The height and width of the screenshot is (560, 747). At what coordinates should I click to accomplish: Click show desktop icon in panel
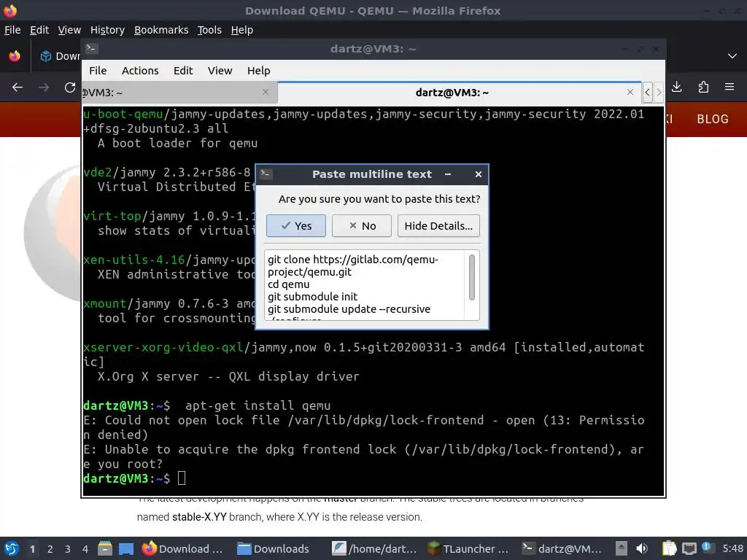[x=125, y=549]
